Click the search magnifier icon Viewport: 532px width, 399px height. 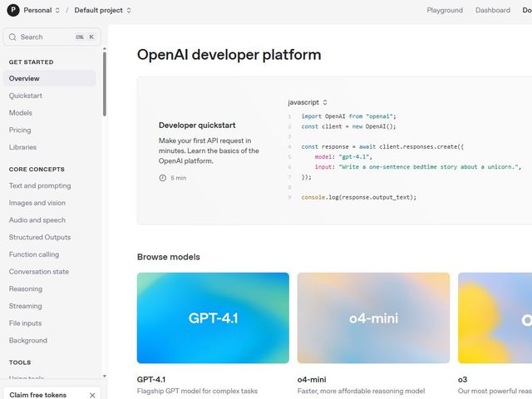pyautogui.click(x=12, y=37)
